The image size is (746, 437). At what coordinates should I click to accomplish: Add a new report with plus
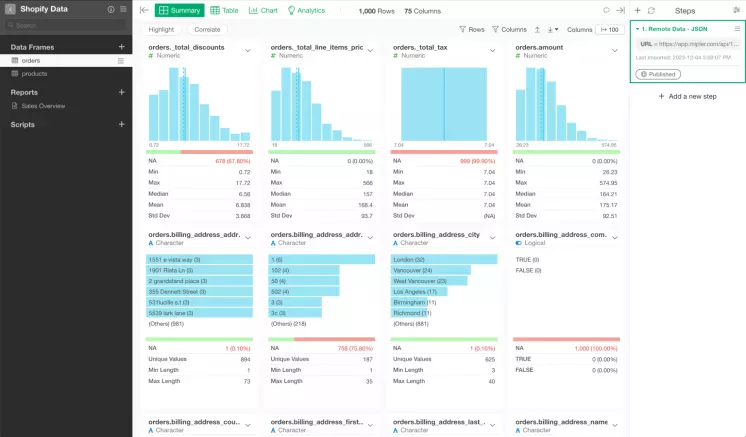coord(121,92)
